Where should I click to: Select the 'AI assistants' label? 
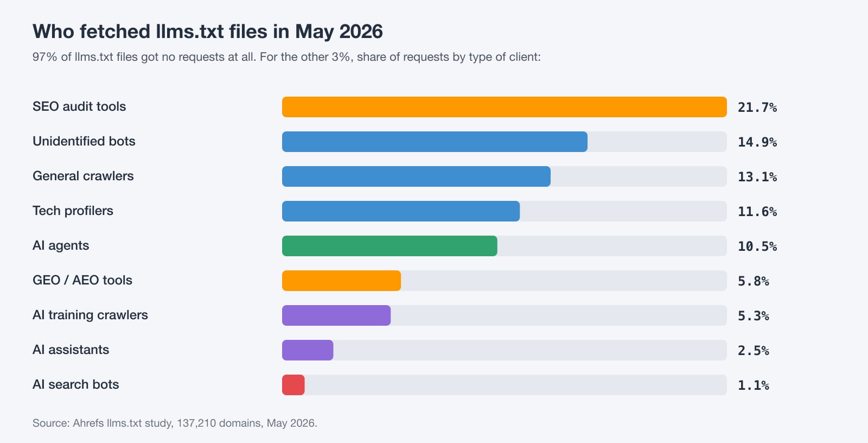pos(71,350)
